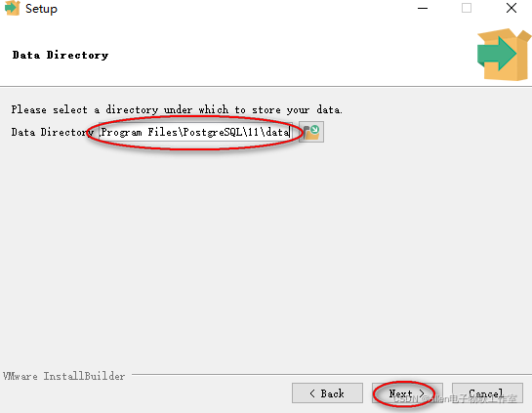Click the blank gray area of the wizard

point(266,255)
